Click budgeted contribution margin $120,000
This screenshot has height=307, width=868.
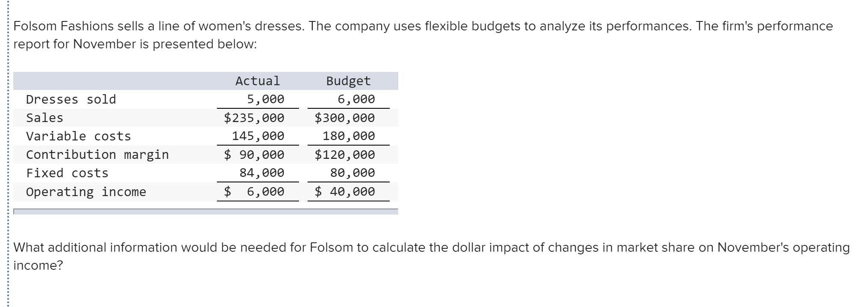345,155
